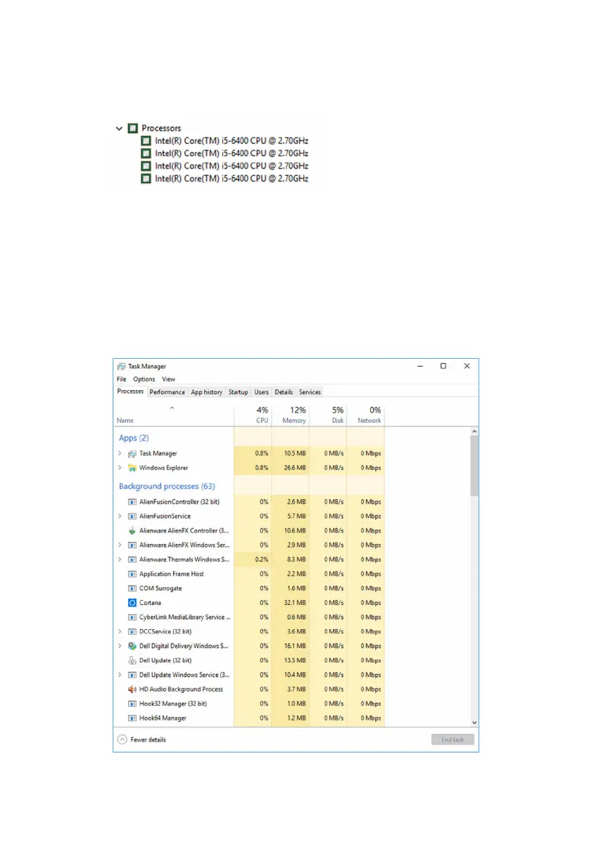Select HD Audio Background Process name

(x=181, y=689)
